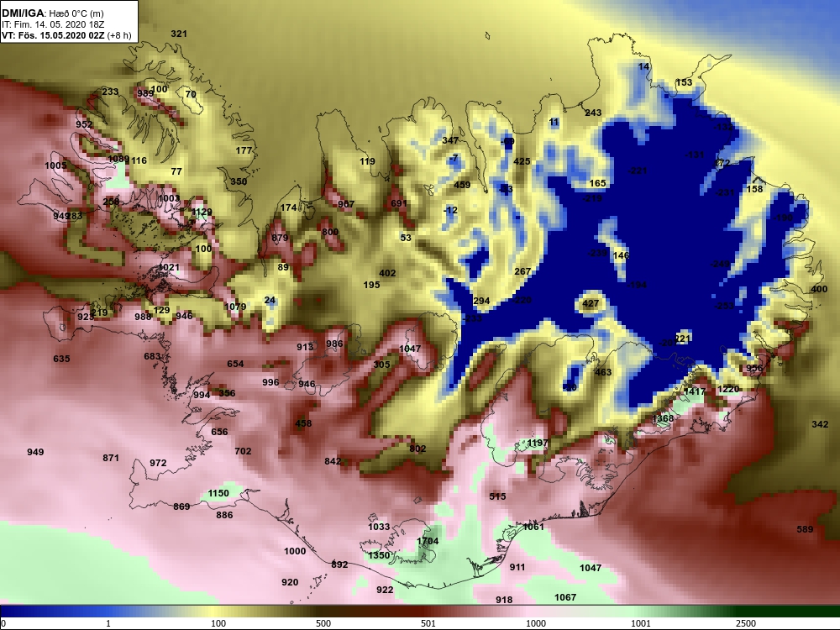Click the map value "656"

[x=219, y=432]
